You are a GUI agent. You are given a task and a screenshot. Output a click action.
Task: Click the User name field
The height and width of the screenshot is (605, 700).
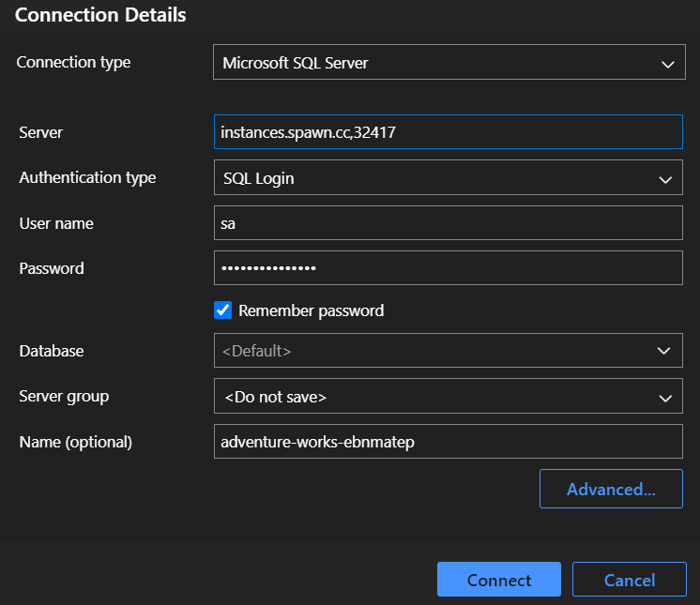449,222
